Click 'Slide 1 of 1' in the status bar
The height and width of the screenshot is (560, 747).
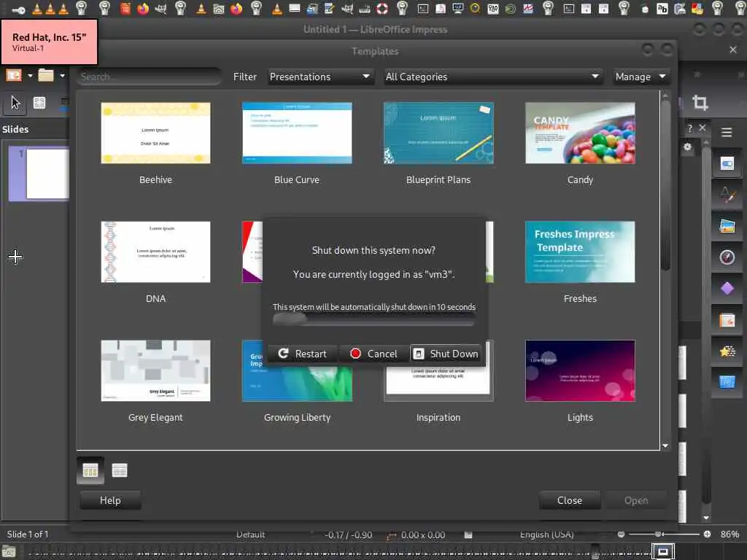pos(28,534)
